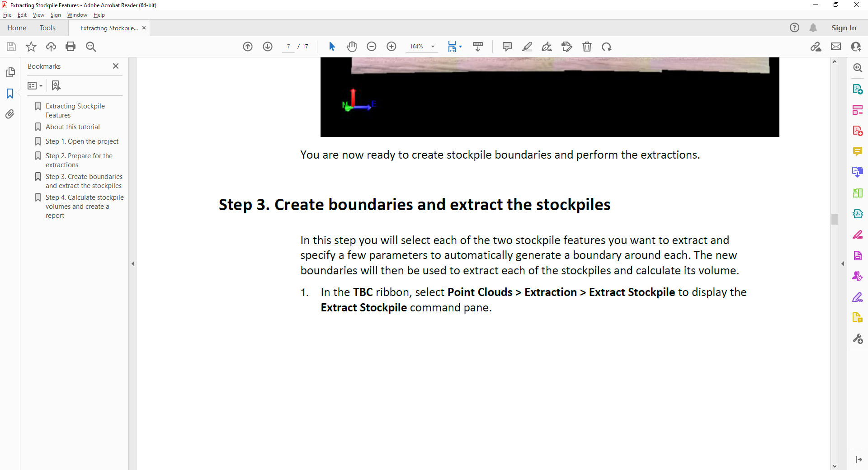Open More Tools wrench icon
Viewport: 868px width, 470px height.
pyautogui.click(x=858, y=338)
